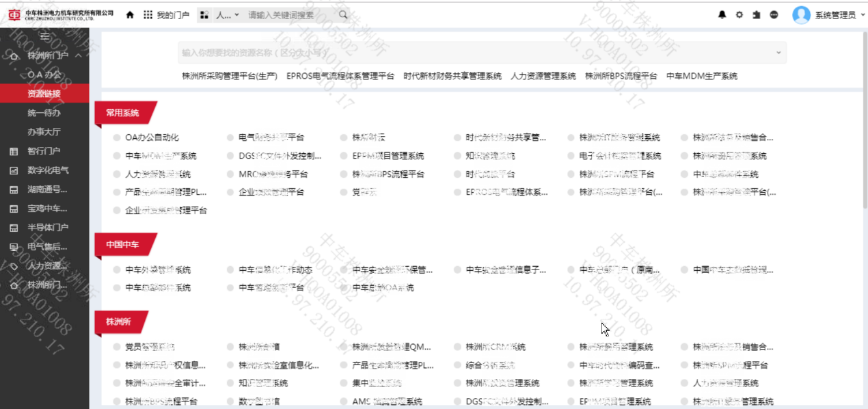The width and height of the screenshot is (868, 409).
Task: Click the chat bubble icon in the top bar
Action: pyautogui.click(x=774, y=14)
